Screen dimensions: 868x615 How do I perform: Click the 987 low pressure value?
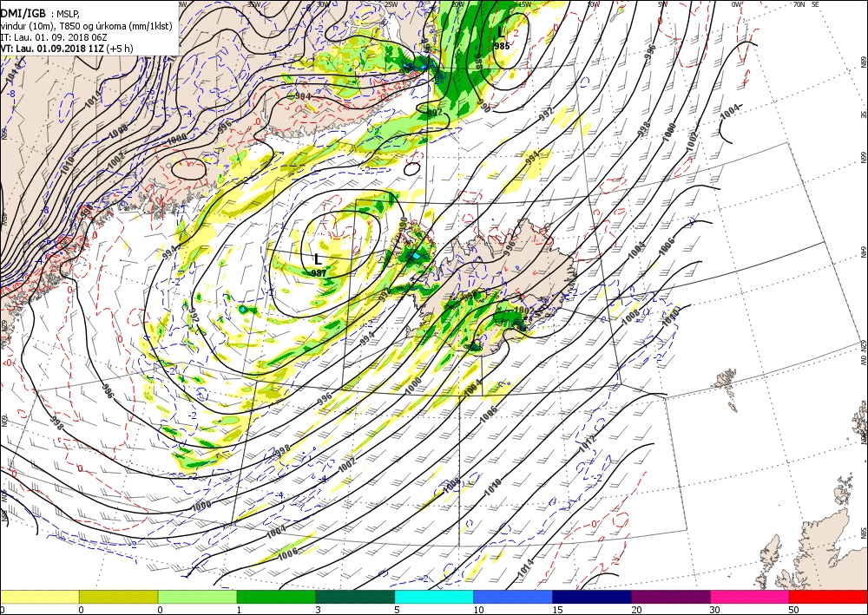click(319, 272)
